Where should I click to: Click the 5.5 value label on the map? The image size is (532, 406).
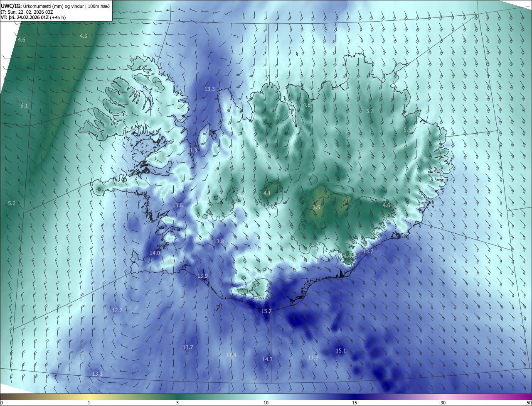point(407,130)
